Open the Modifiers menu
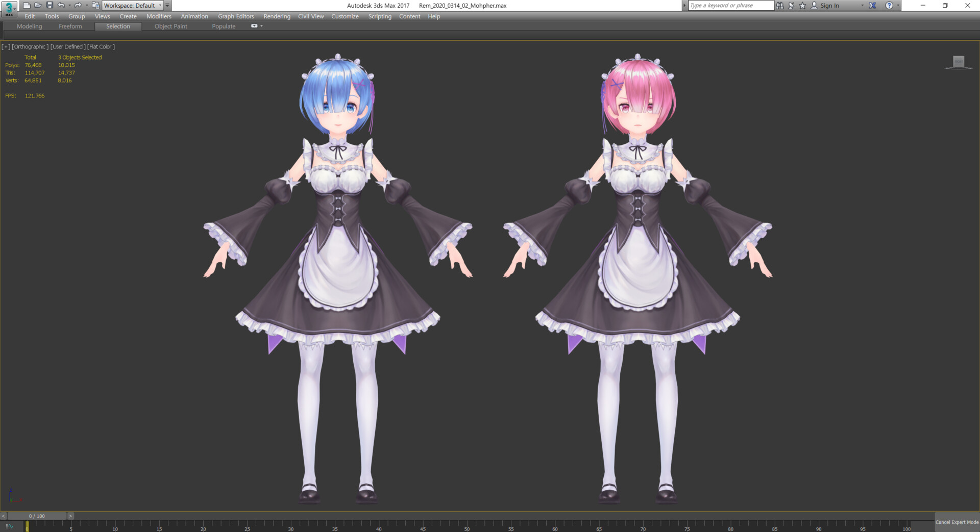This screenshot has height=532, width=980. pyautogui.click(x=159, y=16)
